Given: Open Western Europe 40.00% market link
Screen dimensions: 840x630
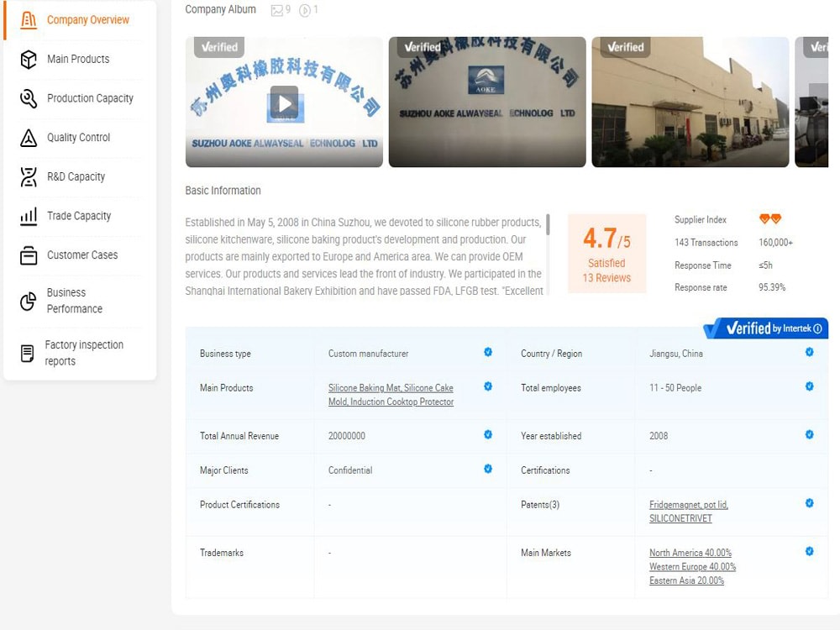Looking at the screenshot, I should tap(693, 567).
